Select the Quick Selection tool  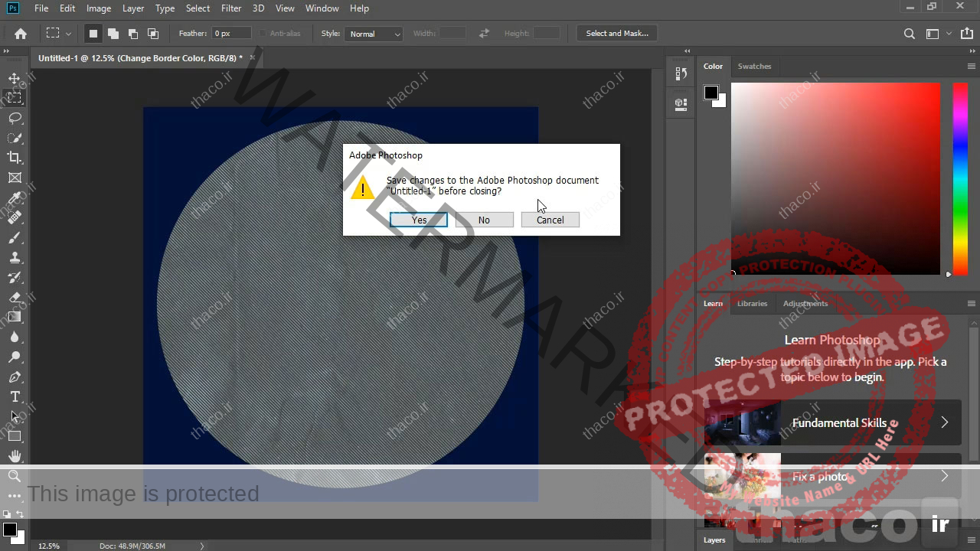15,138
